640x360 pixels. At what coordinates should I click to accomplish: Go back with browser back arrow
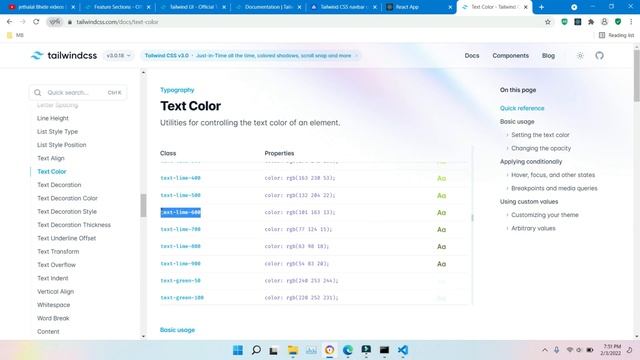[9, 22]
